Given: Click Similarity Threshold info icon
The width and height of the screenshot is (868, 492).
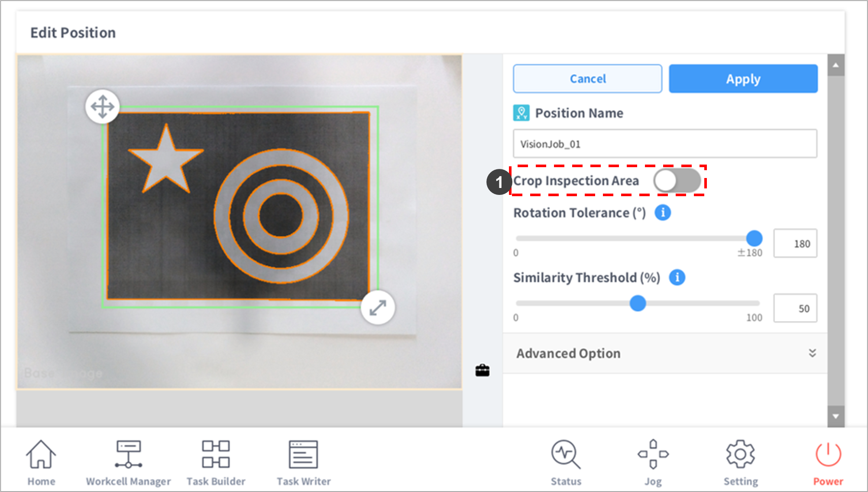Looking at the screenshot, I should point(677,277).
